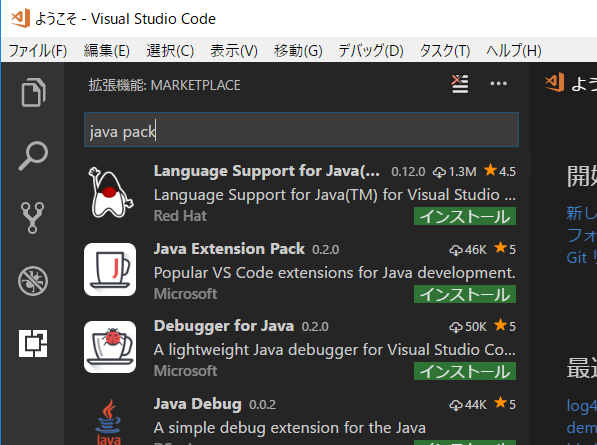Clear extension search results icon
Image resolution: width=597 pixels, height=445 pixels.
(x=460, y=84)
